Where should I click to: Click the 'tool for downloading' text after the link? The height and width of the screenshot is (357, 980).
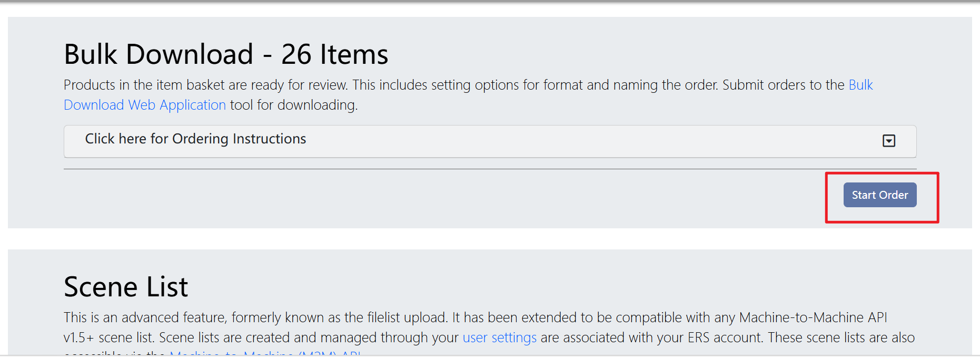click(x=294, y=105)
